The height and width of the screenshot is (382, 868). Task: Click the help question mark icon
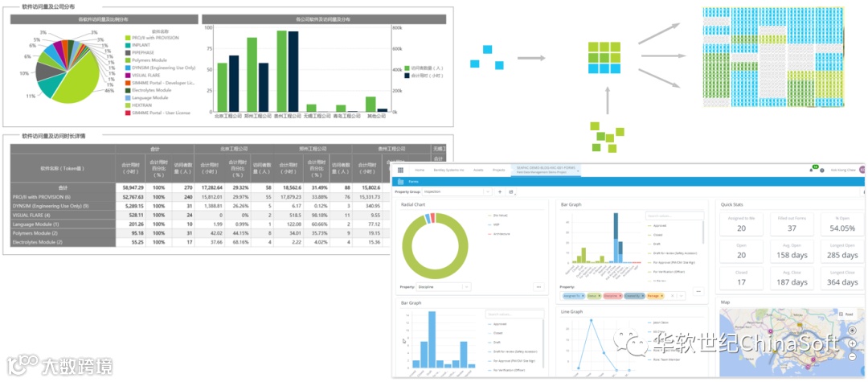click(x=822, y=170)
